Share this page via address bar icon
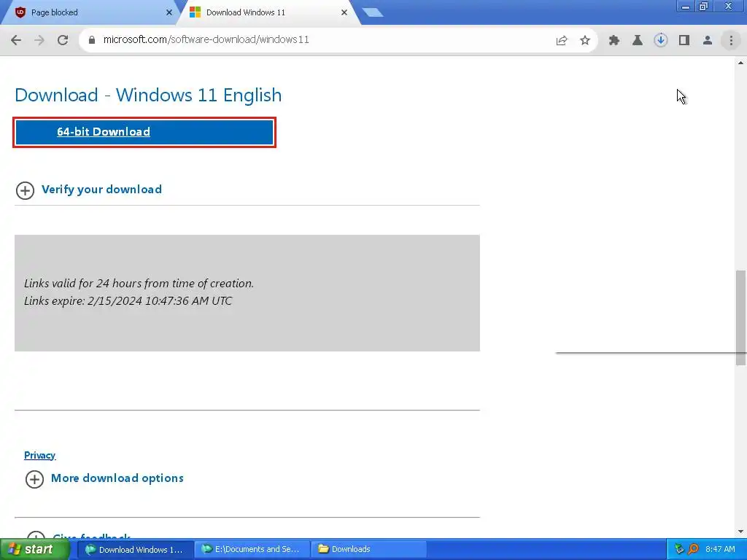The image size is (747, 560). pyautogui.click(x=562, y=41)
